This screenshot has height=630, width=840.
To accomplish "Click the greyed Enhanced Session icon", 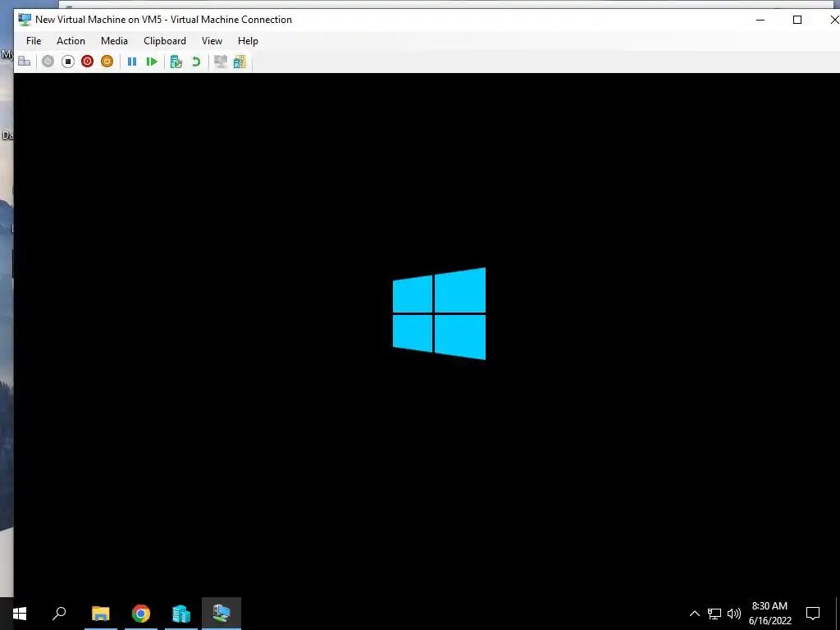I will tap(220, 62).
